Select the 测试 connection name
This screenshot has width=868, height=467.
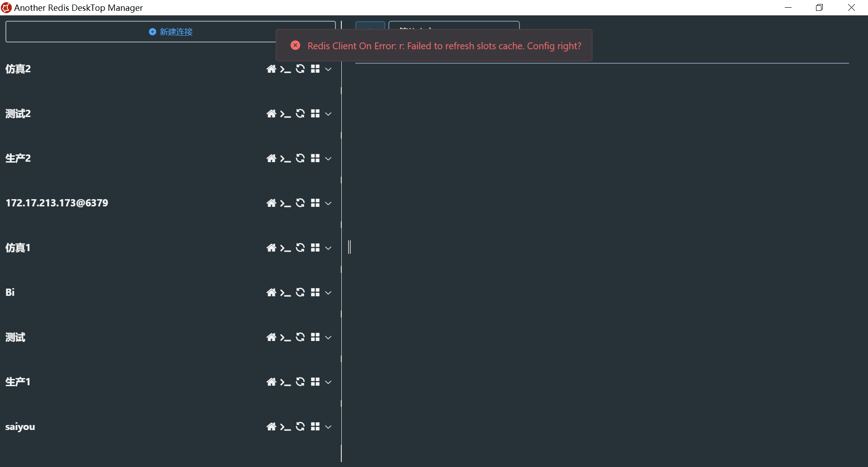[x=15, y=337]
